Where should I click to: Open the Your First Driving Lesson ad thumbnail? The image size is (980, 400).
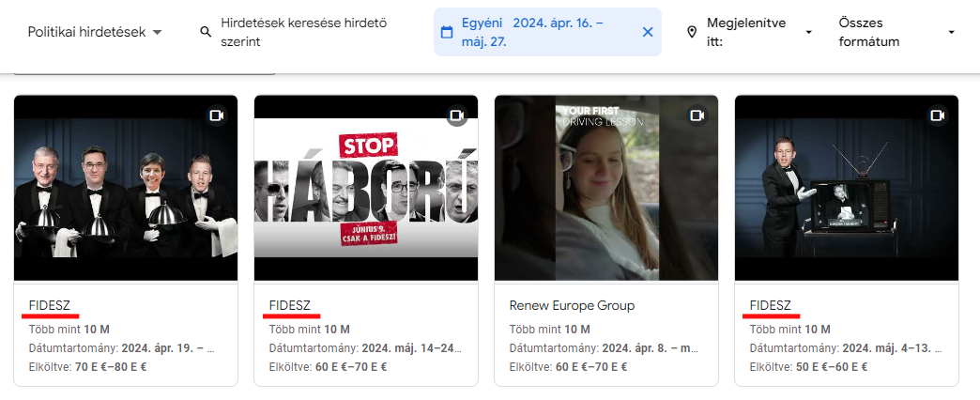coord(606,188)
